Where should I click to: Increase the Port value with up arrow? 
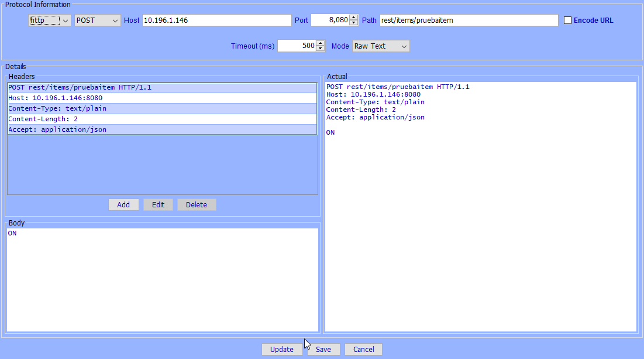353,18
